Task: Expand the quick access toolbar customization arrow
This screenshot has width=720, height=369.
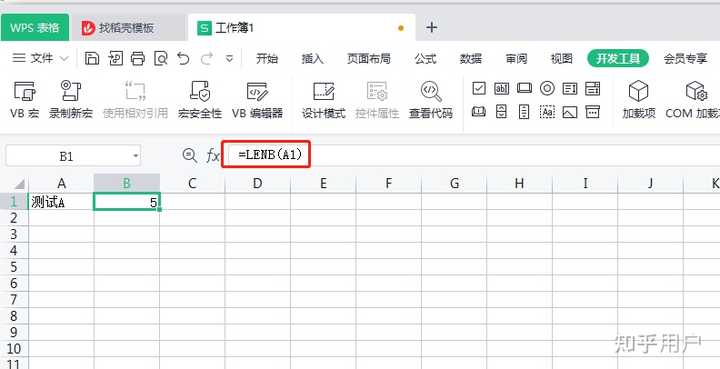Action: [x=230, y=58]
